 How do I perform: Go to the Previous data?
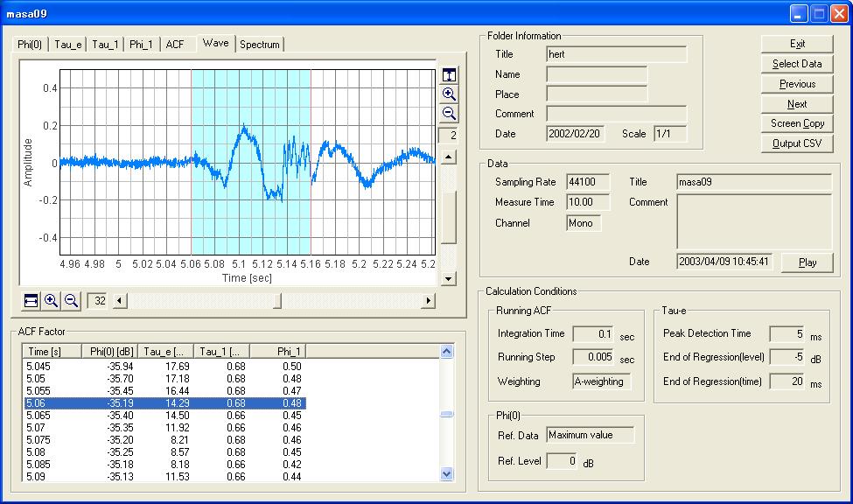click(797, 84)
